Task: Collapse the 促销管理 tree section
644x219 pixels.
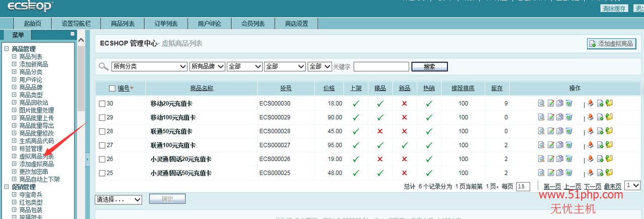Action: [7, 187]
